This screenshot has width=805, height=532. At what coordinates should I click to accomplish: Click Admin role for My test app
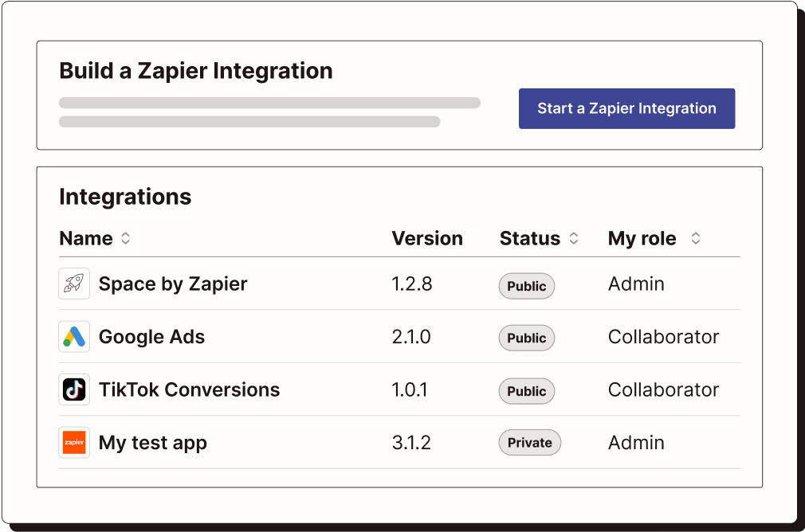pyautogui.click(x=636, y=443)
